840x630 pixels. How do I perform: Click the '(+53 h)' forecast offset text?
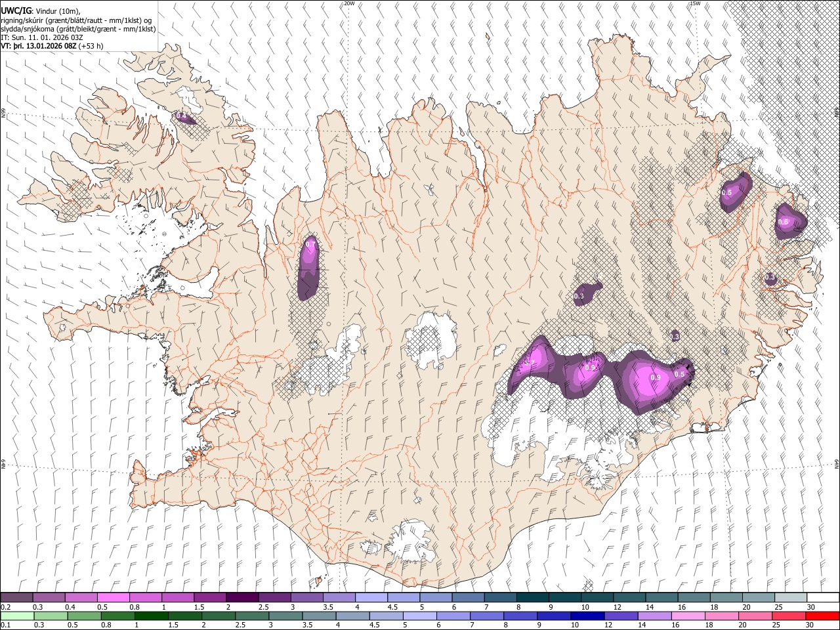(x=91, y=46)
